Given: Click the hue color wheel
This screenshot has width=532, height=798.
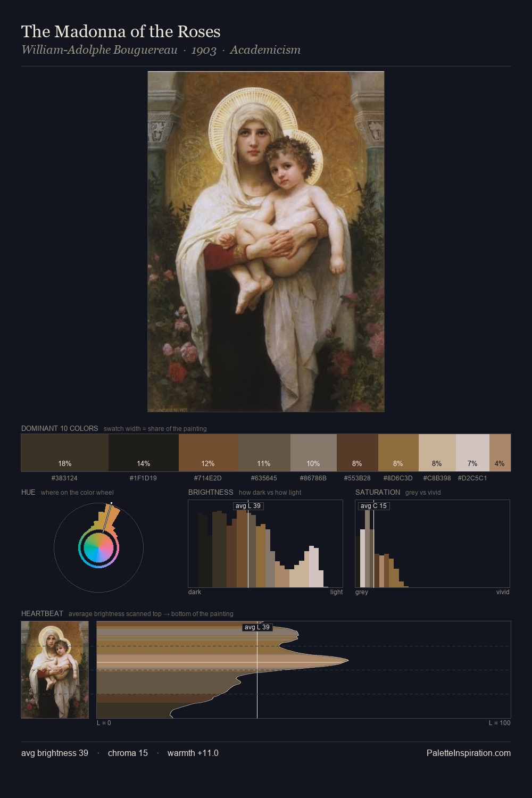Looking at the screenshot, I should [x=98, y=548].
